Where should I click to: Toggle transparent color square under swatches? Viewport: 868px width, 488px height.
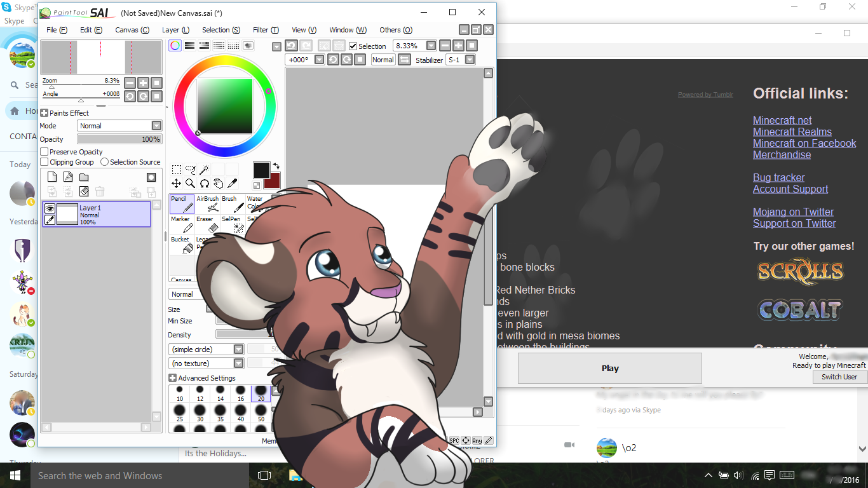pyautogui.click(x=257, y=186)
